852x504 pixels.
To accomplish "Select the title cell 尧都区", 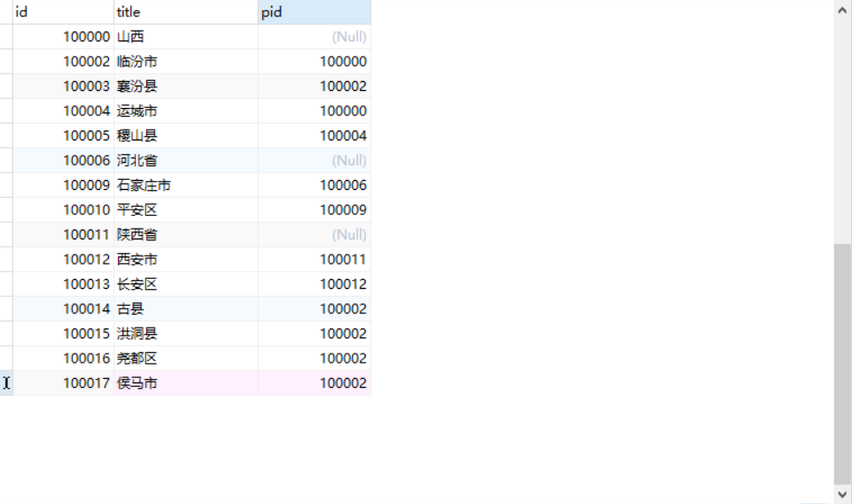I will 186,358.
